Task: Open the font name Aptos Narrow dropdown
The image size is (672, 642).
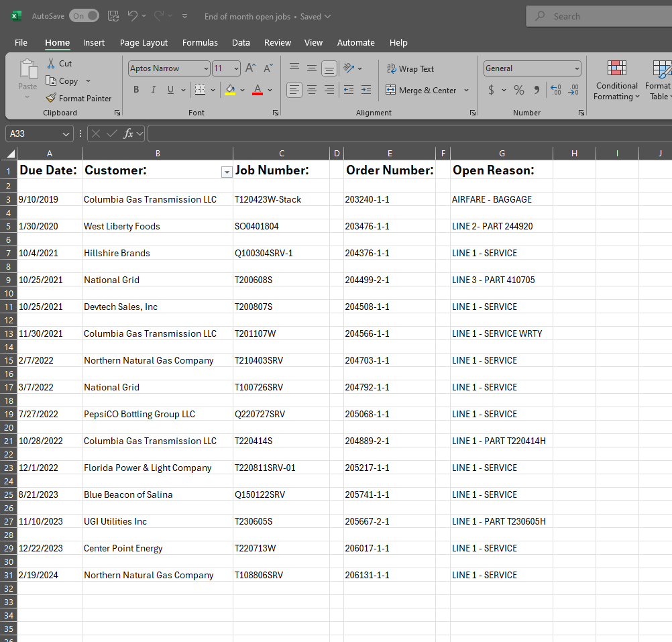Action: click(x=206, y=68)
